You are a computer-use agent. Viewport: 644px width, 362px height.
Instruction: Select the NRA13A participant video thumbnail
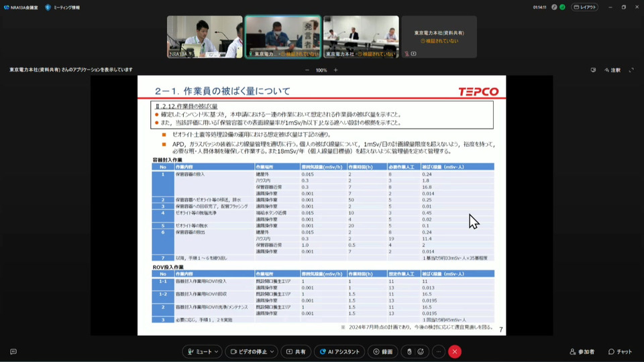(x=205, y=37)
